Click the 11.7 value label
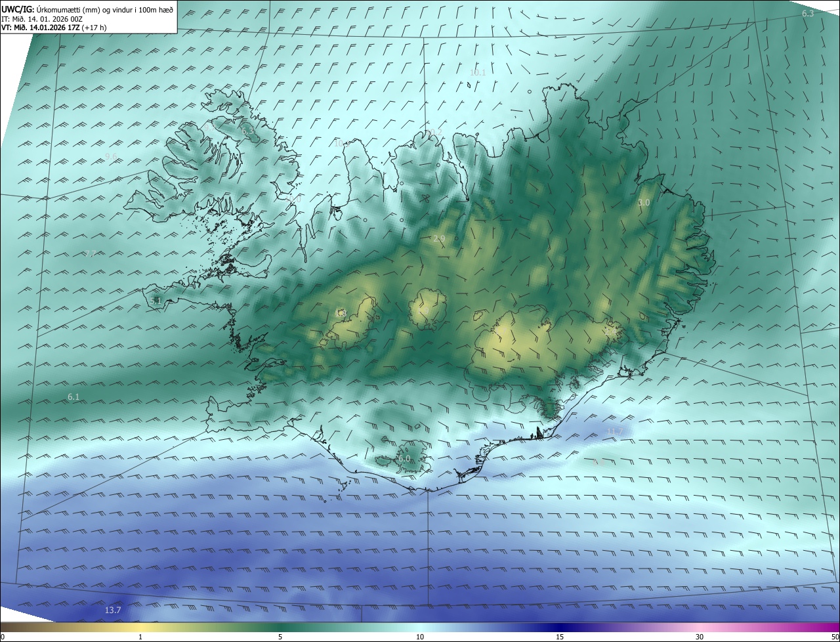Screen dimensions: 840x642 click(614, 431)
